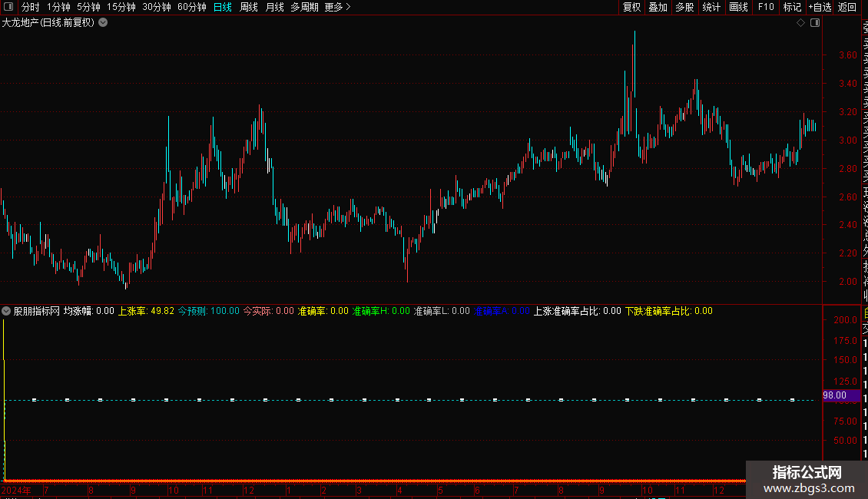
Task: Click the 返回 back button
Action: point(847,7)
